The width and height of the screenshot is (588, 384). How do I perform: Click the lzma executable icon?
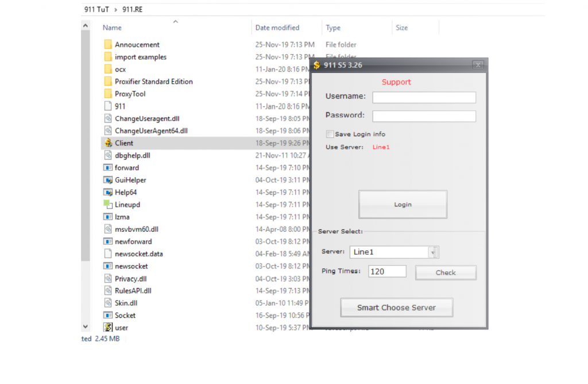tap(108, 217)
